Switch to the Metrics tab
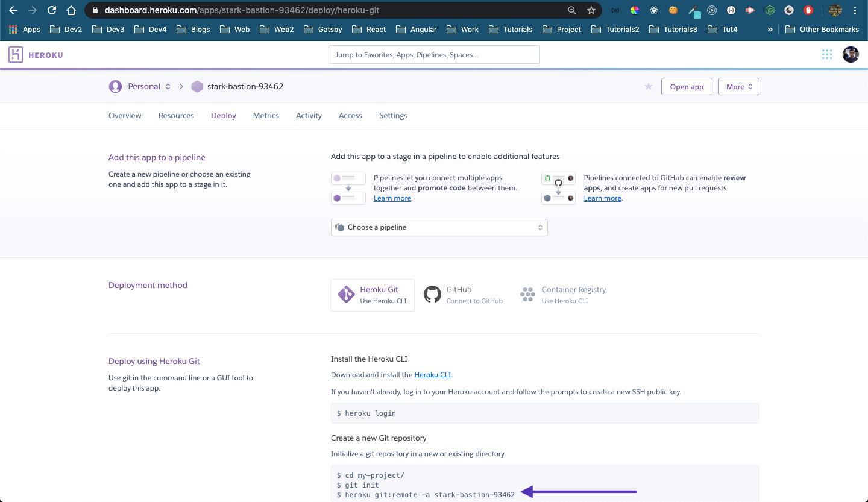Image resolution: width=868 pixels, height=502 pixels. (266, 116)
